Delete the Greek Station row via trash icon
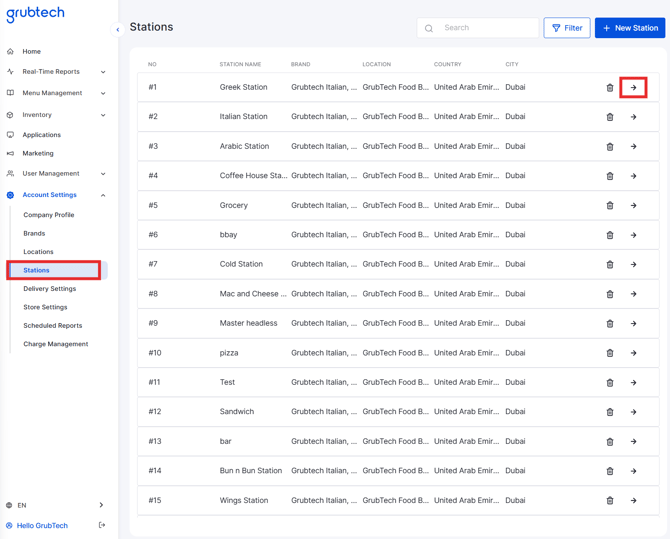The width and height of the screenshot is (670, 539). [610, 88]
